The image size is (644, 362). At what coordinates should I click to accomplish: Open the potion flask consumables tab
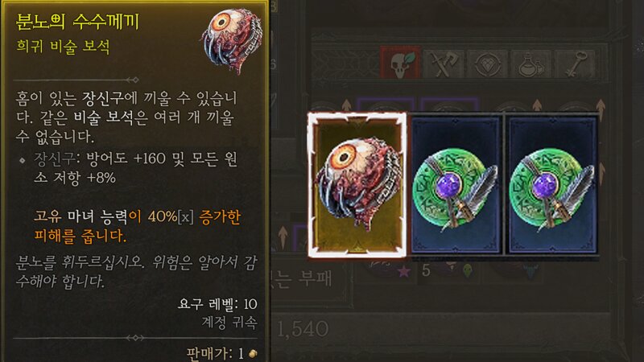[x=530, y=64]
